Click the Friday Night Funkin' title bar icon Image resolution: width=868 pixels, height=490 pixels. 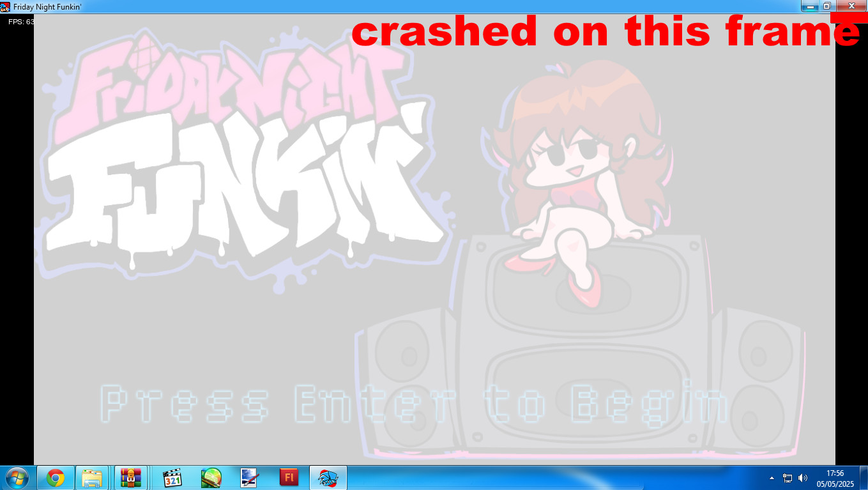pos(5,6)
